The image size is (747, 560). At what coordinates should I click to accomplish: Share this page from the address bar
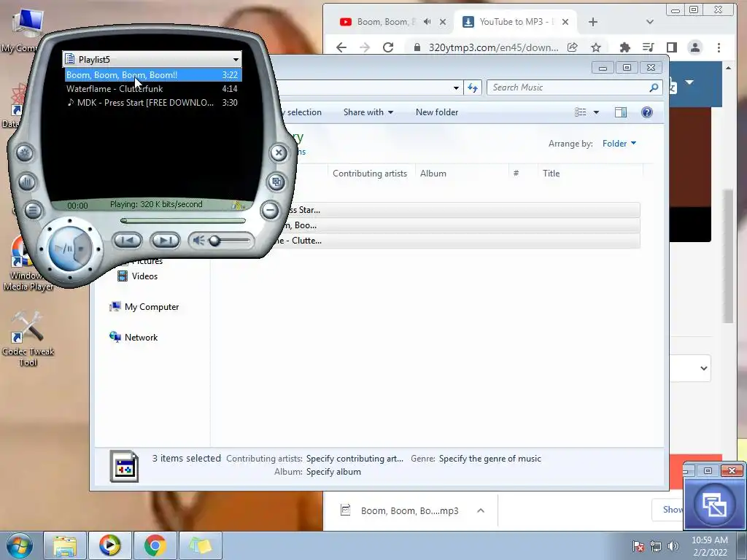click(573, 47)
